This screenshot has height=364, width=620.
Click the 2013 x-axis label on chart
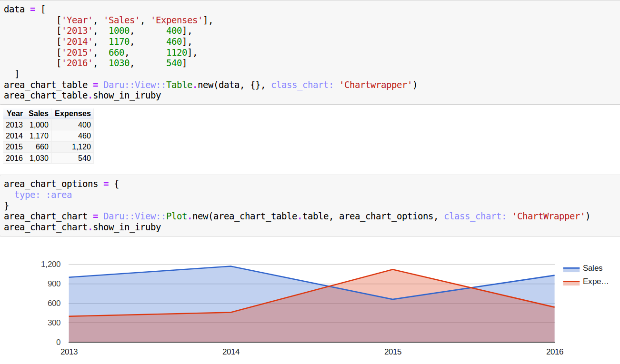click(x=70, y=352)
